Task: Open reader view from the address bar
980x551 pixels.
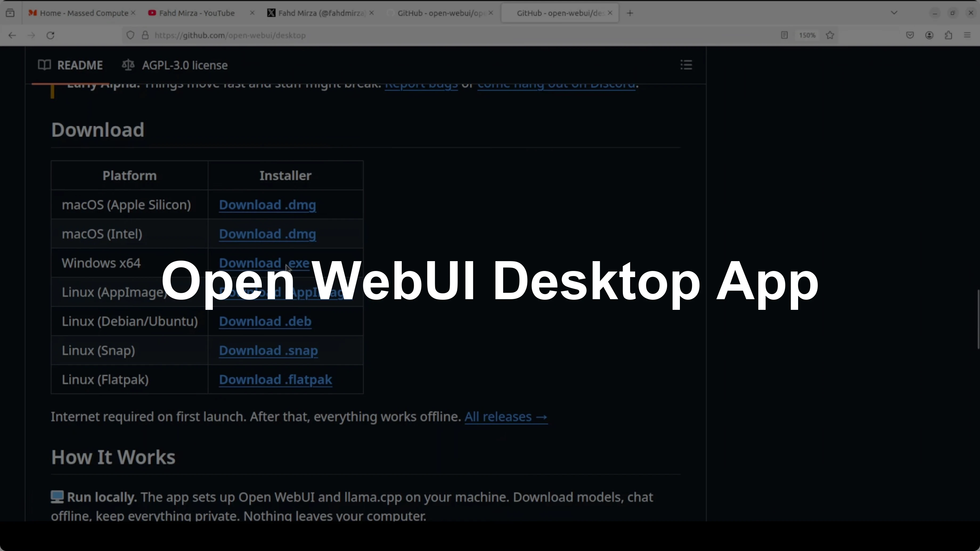Action: (784, 35)
